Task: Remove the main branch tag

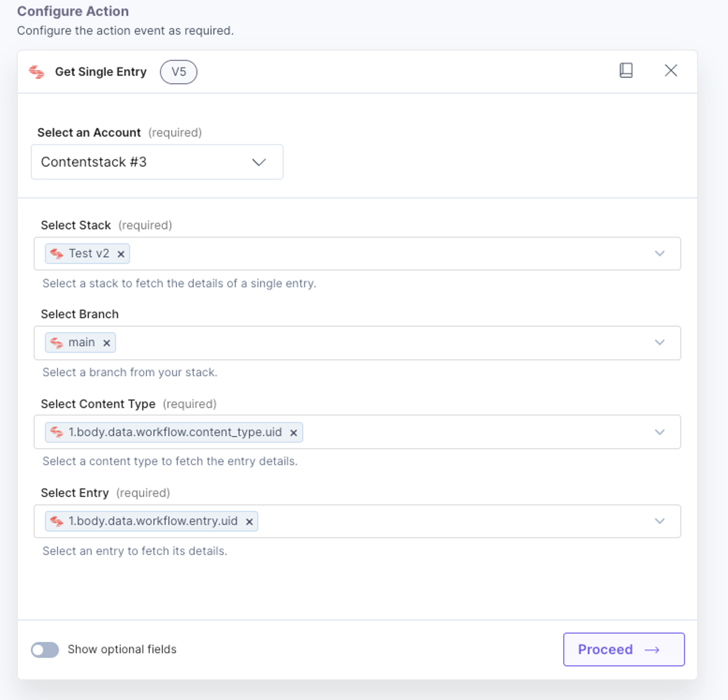Action: (x=107, y=343)
